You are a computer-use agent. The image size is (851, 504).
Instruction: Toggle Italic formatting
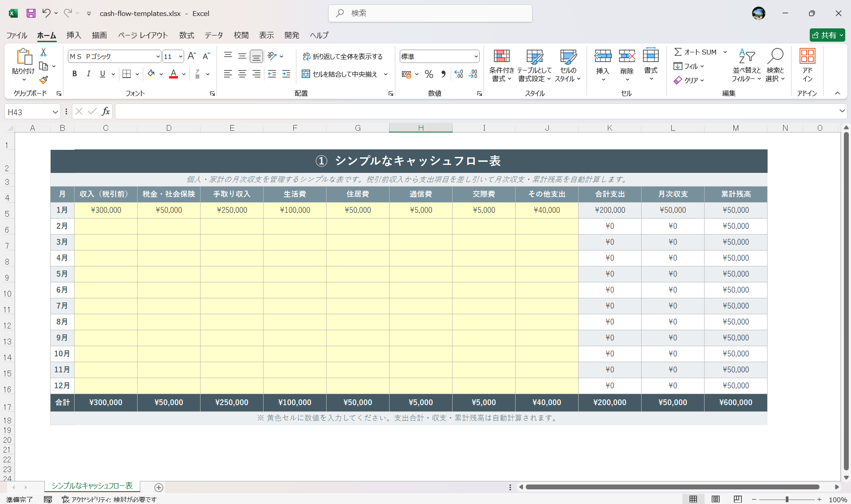tap(89, 74)
